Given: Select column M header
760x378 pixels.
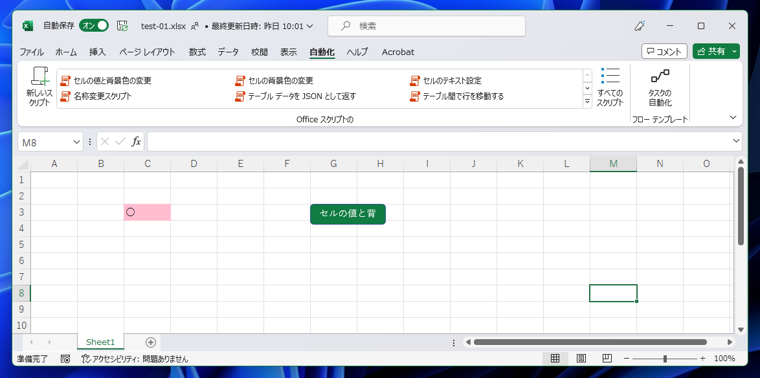Looking at the screenshot, I should 613,164.
